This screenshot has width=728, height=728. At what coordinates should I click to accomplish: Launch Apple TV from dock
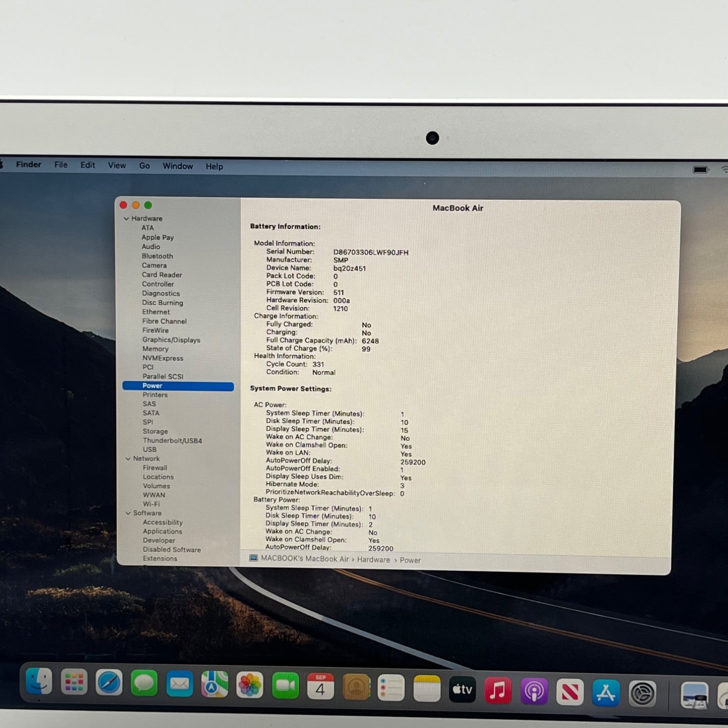462,689
